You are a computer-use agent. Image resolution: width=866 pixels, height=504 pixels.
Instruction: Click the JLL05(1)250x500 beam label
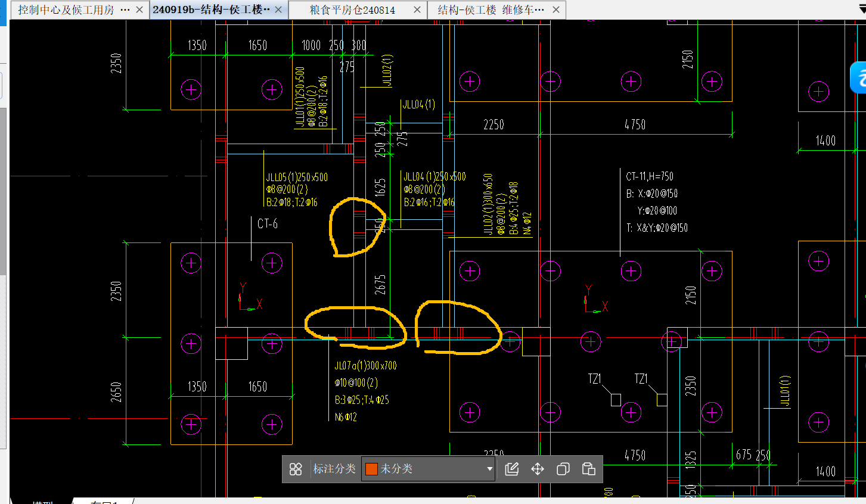[x=297, y=178]
